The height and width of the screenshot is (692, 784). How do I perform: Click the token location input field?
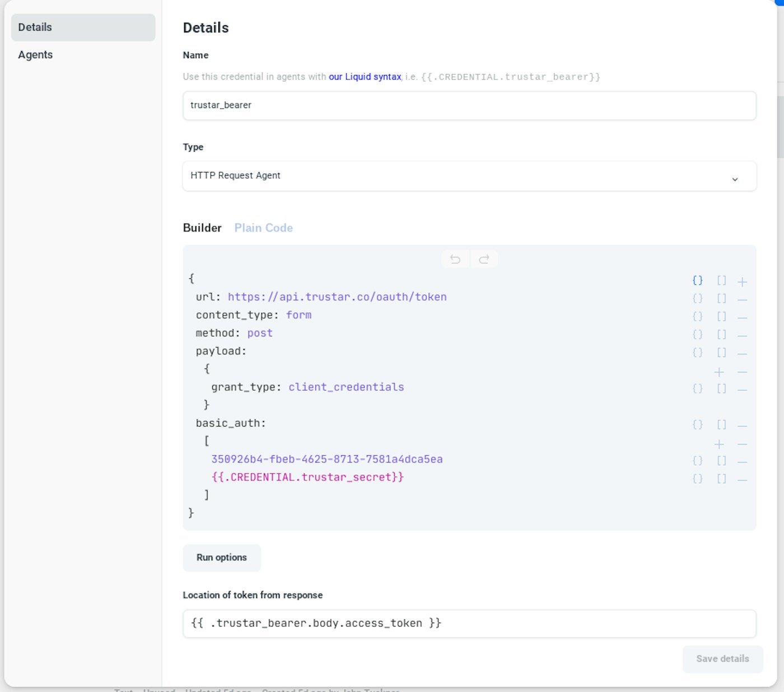click(x=469, y=624)
